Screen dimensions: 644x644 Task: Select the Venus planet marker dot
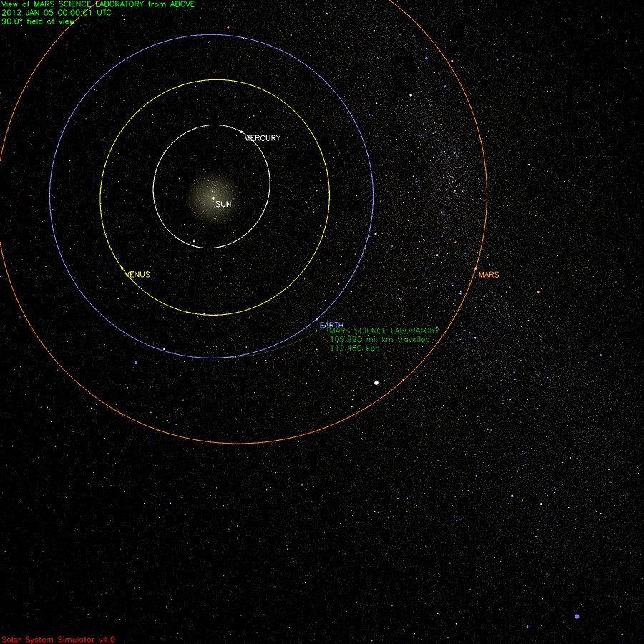[122, 268]
